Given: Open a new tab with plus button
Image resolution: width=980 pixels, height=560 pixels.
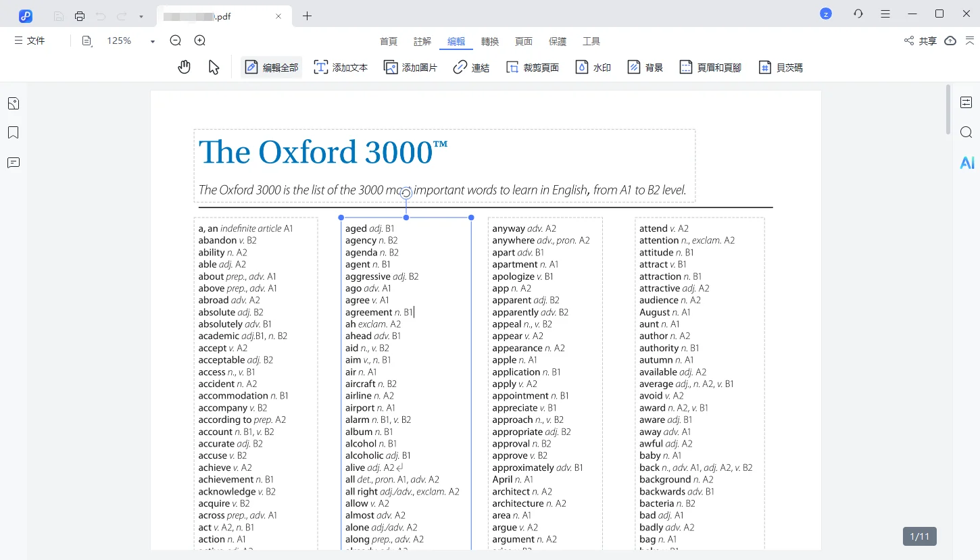Looking at the screenshot, I should 308,16.
